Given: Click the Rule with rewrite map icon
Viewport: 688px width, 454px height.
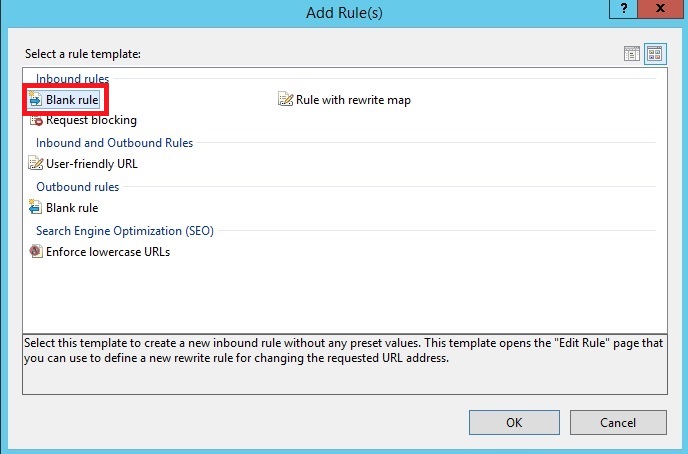Looking at the screenshot, I should 285,99.
